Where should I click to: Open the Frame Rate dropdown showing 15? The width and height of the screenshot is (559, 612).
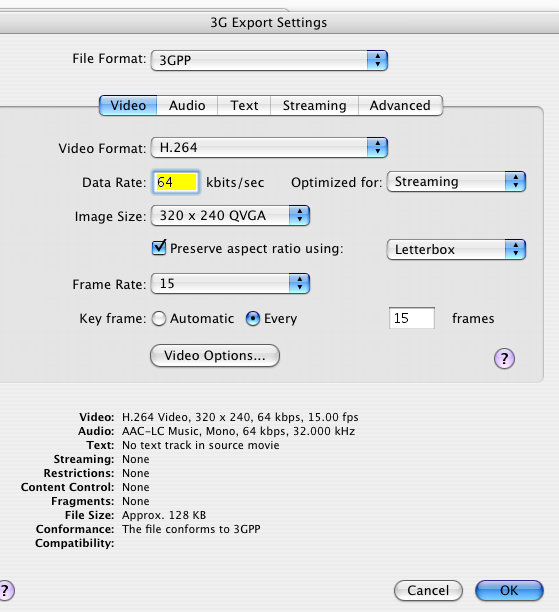(230, 283)
